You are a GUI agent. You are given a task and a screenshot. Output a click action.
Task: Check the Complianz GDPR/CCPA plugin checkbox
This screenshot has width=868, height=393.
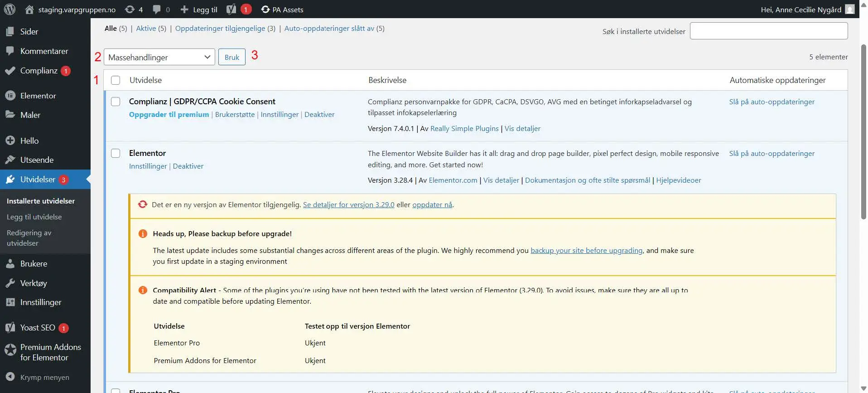click(116, 102)
